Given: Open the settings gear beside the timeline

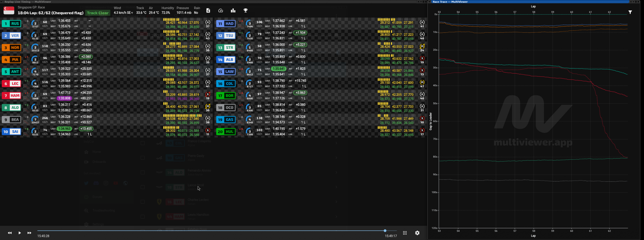Looking at the screenshot, I should click(x=417, y=233).
